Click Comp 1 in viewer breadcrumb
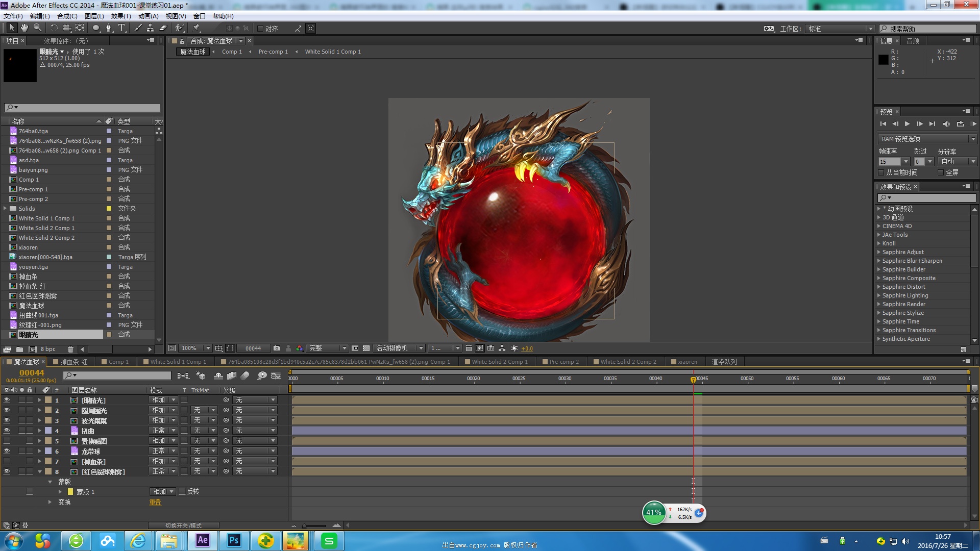 232,52
